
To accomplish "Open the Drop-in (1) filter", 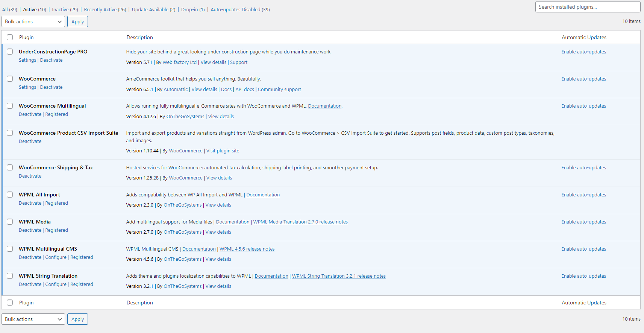I will [x=193, y=9].
